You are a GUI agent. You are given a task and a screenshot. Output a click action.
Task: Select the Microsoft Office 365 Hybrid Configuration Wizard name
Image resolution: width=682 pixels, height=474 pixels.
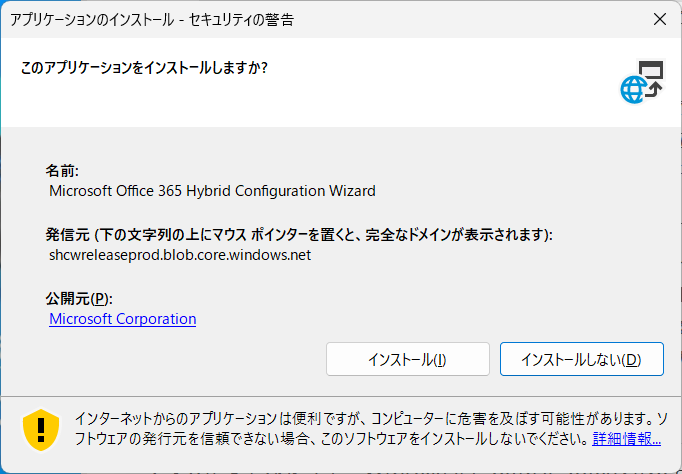point(212,191)
